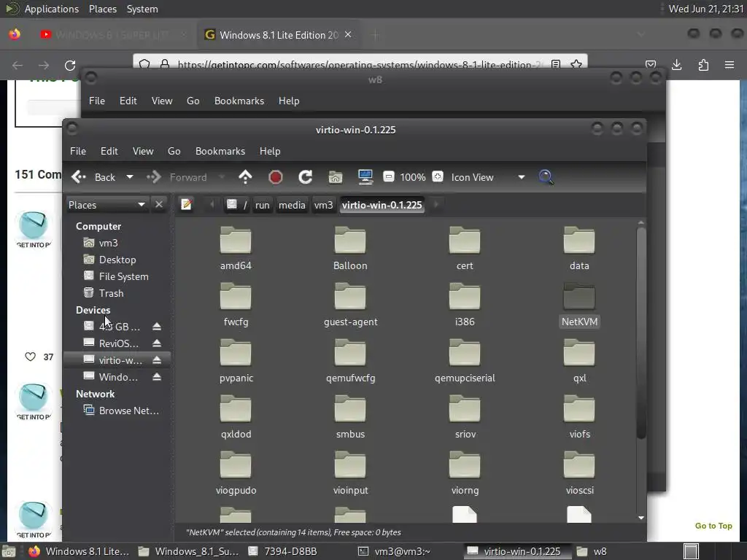The height and width of the screenshot is (560, 747).
Task: Eject the virtio-win volume
Action: (157, 360)
